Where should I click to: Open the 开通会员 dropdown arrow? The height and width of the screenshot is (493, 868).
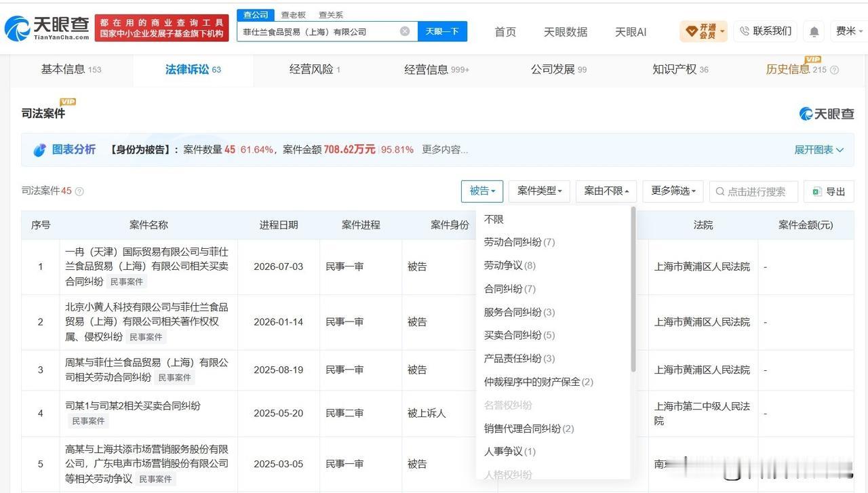(722, 31)
